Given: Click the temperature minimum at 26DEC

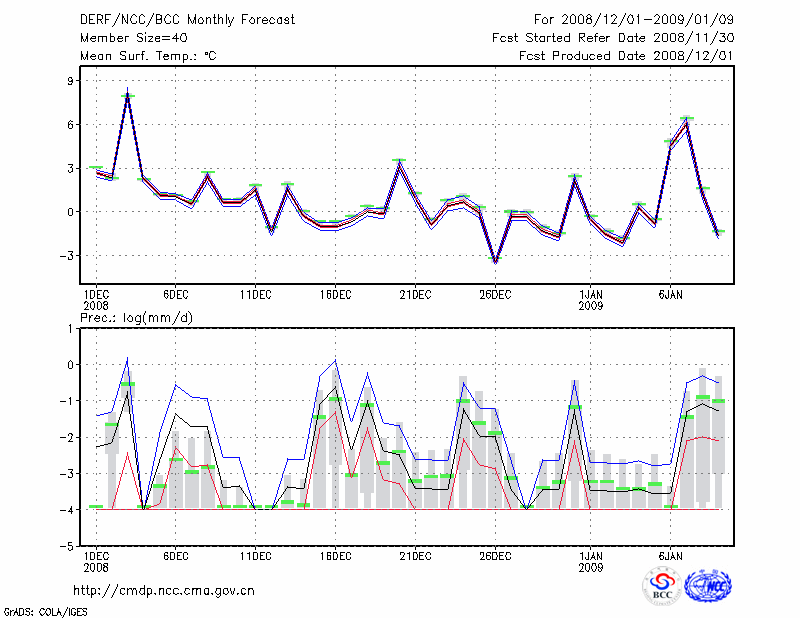Looking at the screenshot, I should click(495, 261).
